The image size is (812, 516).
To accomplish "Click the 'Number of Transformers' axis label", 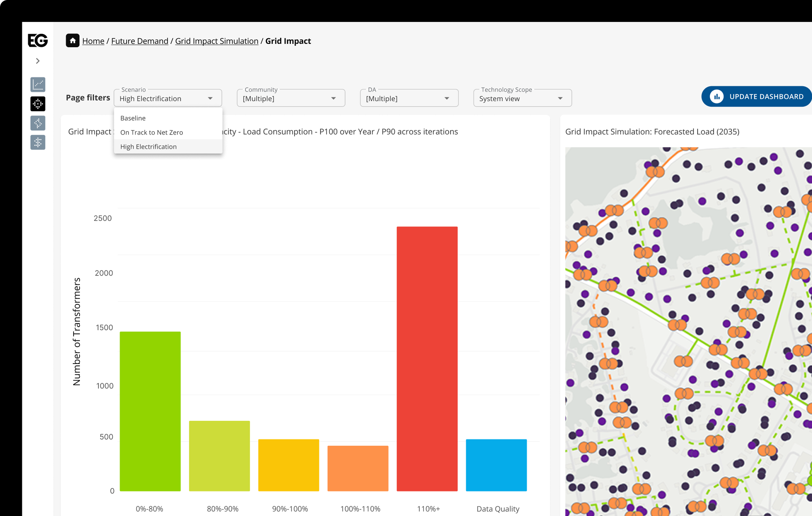I will point(77,332).
